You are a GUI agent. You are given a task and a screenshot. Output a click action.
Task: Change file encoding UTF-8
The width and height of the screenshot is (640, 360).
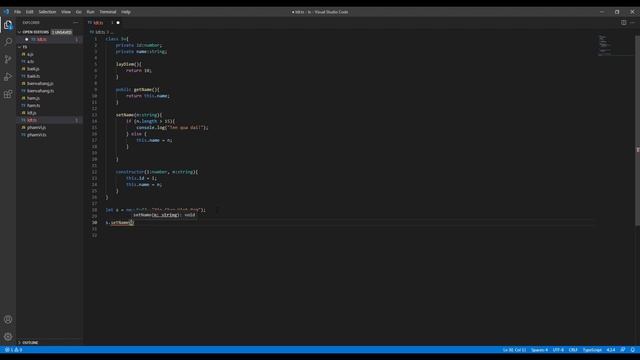point(558,350)
